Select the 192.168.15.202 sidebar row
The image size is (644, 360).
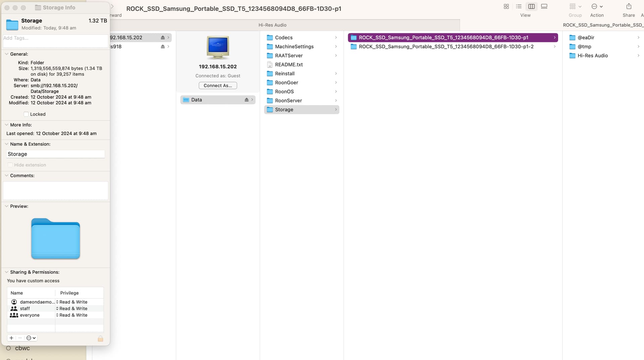141,38
